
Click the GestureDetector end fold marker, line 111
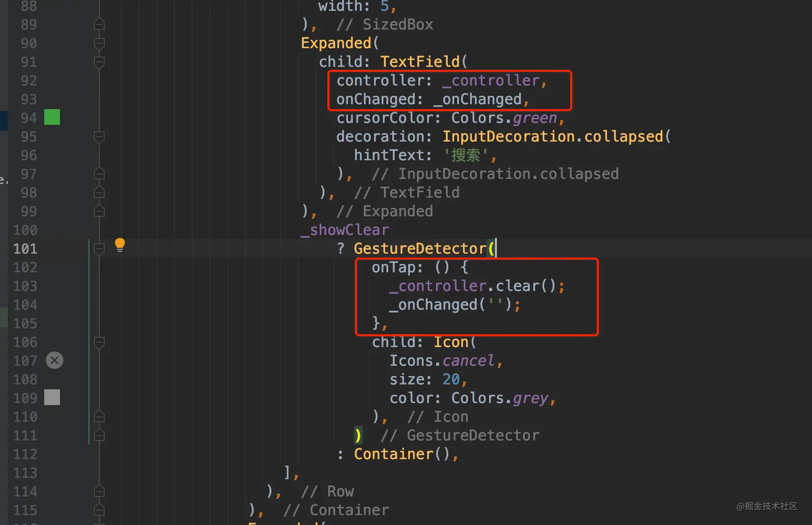point(99,435)
